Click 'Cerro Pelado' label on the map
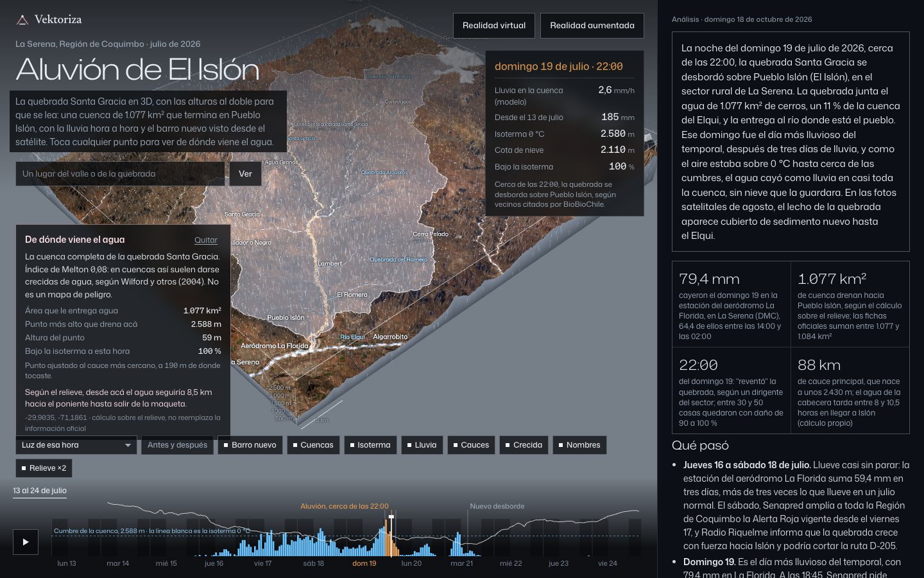The height and width of the screenshot is (578, 924). click(x=431, y=234)
